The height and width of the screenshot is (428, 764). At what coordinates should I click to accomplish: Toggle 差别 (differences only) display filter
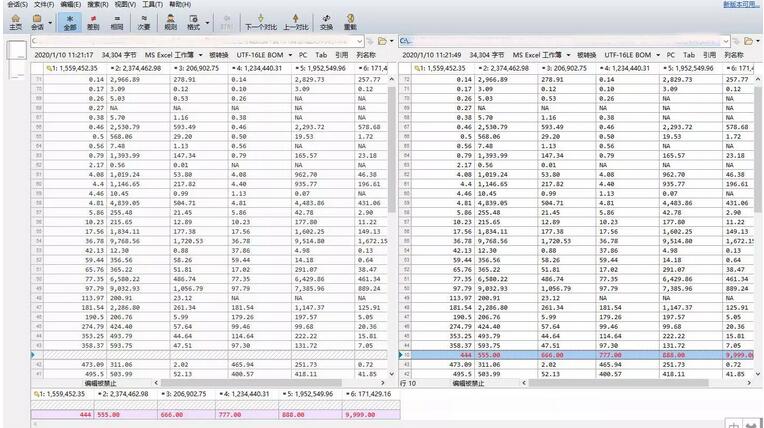pyautogui.click(x=93, y=21)
